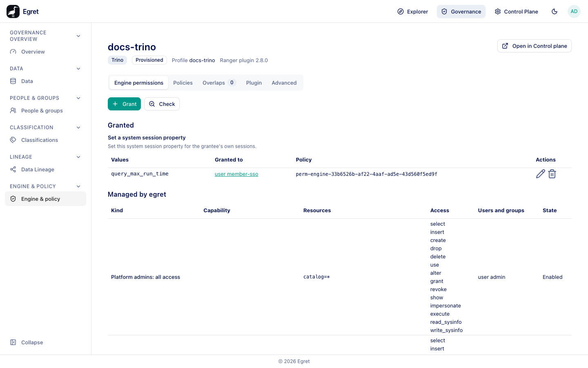Open the AD user avatar menu

(574, 11)
